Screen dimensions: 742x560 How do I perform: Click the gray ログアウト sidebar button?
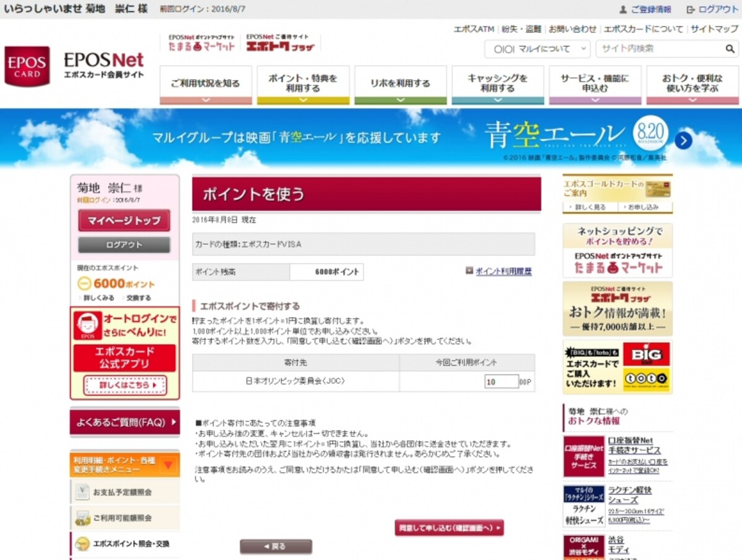[x=124, y=245]
